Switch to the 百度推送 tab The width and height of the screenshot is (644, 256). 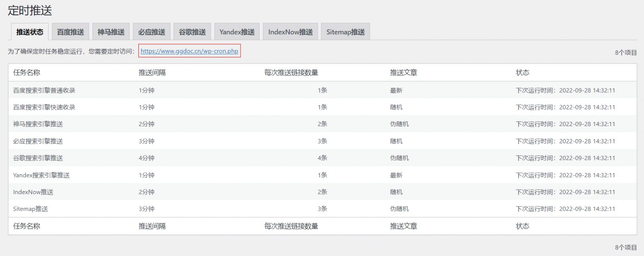tap(70, 32)
